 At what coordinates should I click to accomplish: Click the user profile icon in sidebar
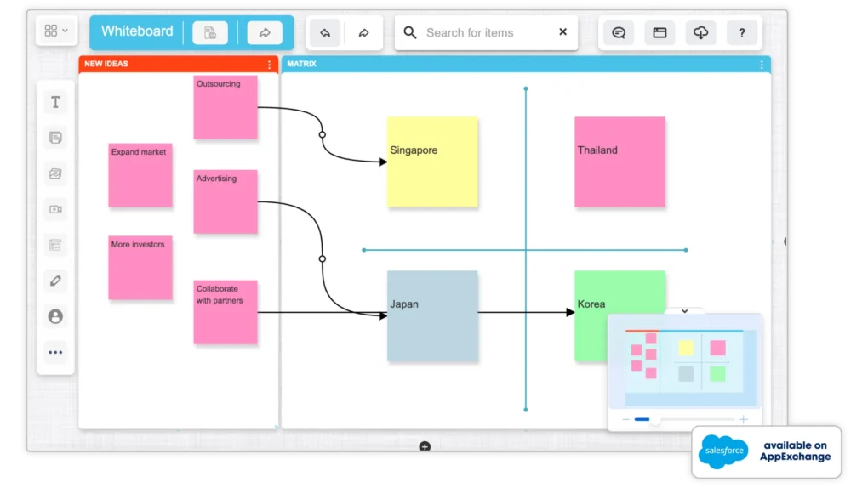tap(55, 316)
